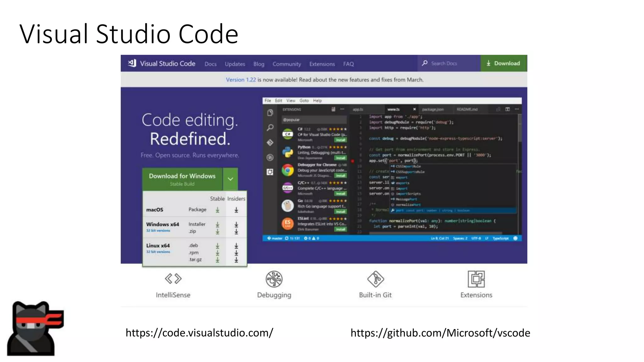This screenshot has width=644, height=362.
Task: Toggle the download options dropdown chevron
Action: pos(230,179)
